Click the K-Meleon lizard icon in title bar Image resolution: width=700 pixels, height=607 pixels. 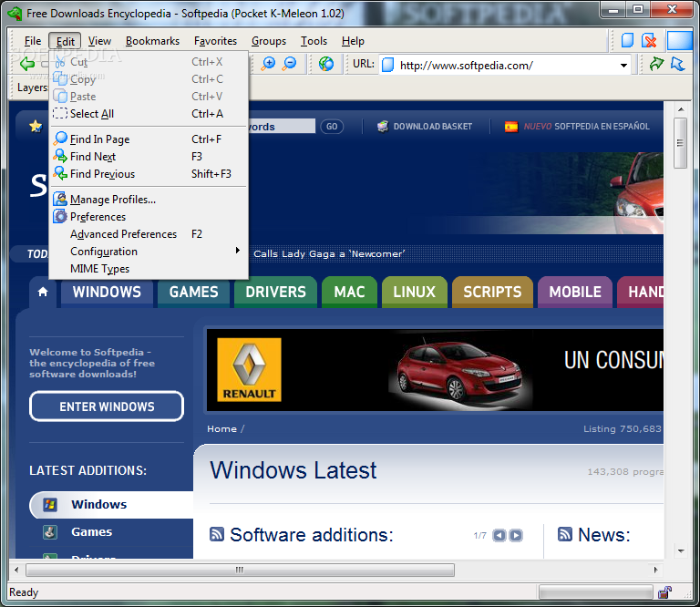click(15, 14)
